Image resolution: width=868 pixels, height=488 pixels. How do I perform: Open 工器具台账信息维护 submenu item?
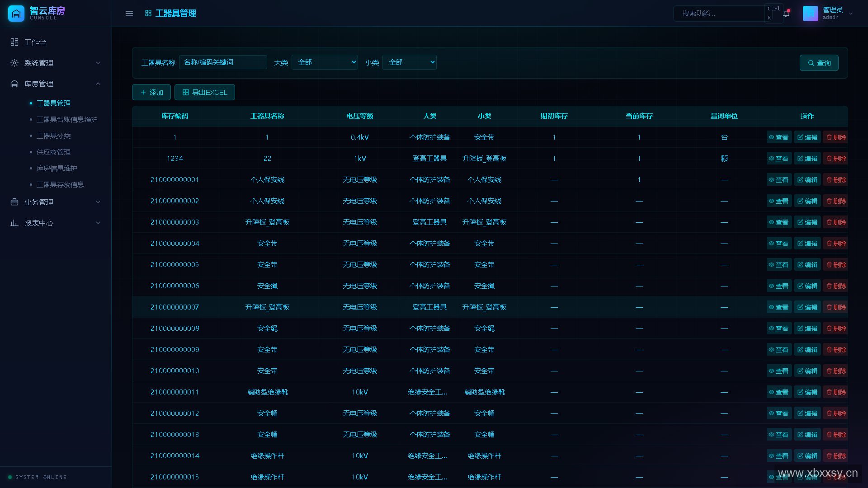tap(67, 119)
